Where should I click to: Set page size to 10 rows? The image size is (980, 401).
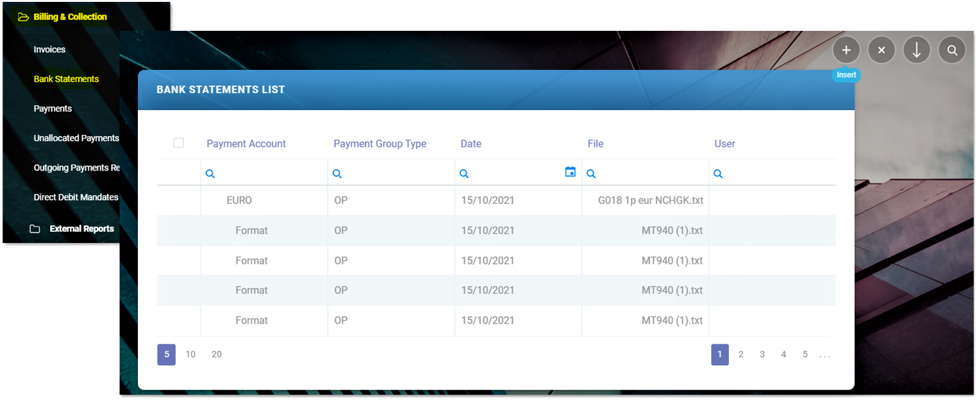[x=191, y=354]
